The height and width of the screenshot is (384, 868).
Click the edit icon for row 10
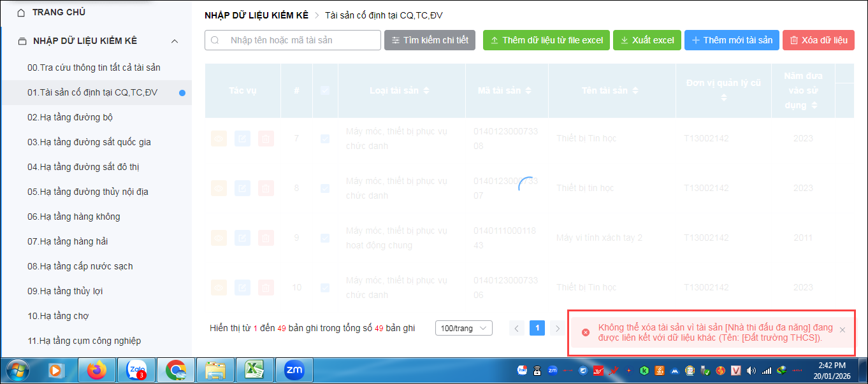click(242, 287)
